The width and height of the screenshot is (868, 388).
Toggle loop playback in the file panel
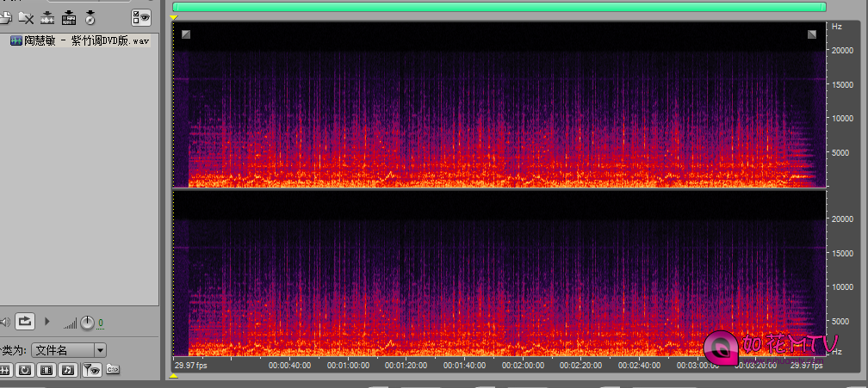26,321
